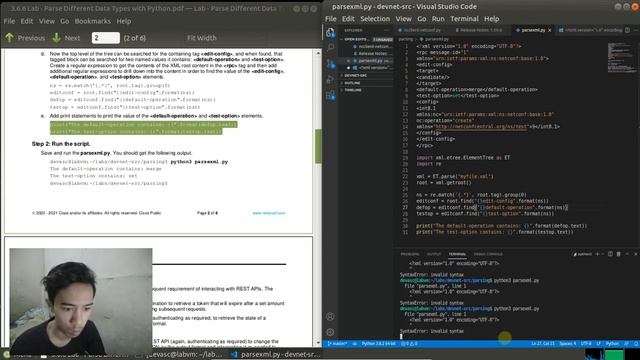Close the parsexml.py editor tab
The image size is (640, 360).
tap(550, 30)
